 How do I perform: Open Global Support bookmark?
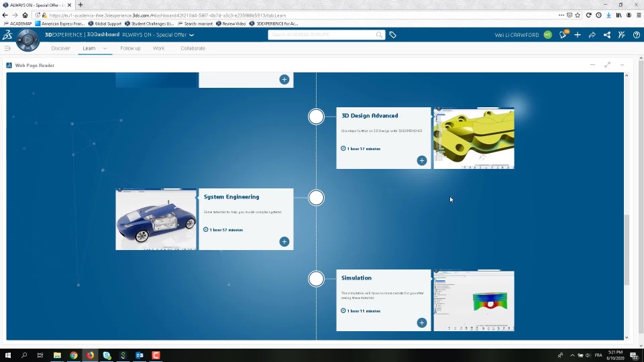pyautogui.click(x=105, y=24)
